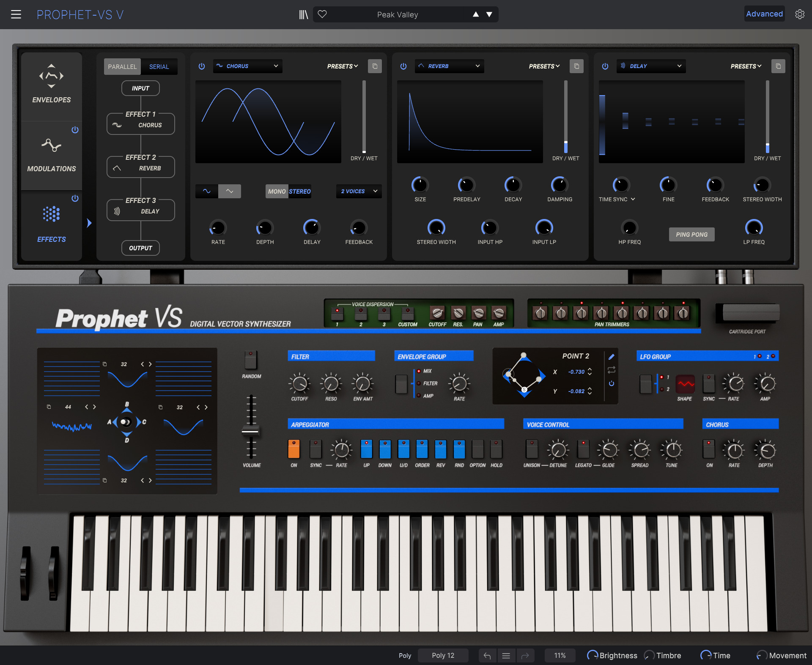Open Reverb Presets dropdown
Screen dimensions: 812x665
[x=544, y=66]
